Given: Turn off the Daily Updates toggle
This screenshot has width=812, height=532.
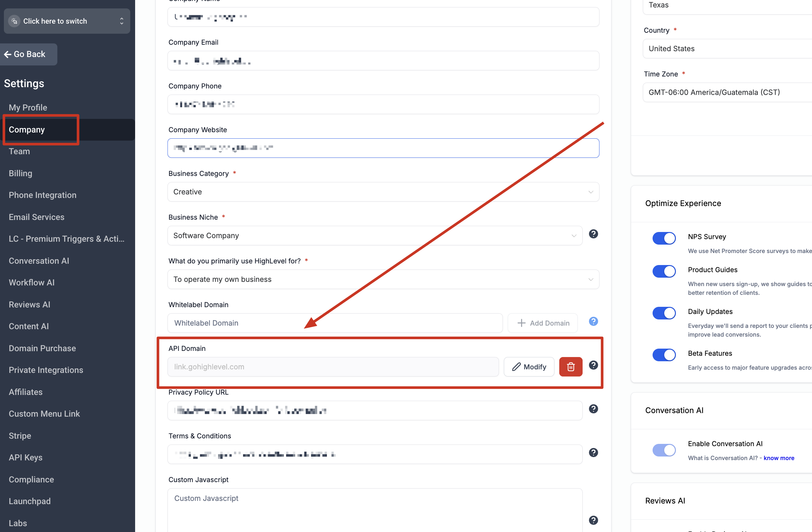Looking at the screenshot, I should [x=664, y=313].
